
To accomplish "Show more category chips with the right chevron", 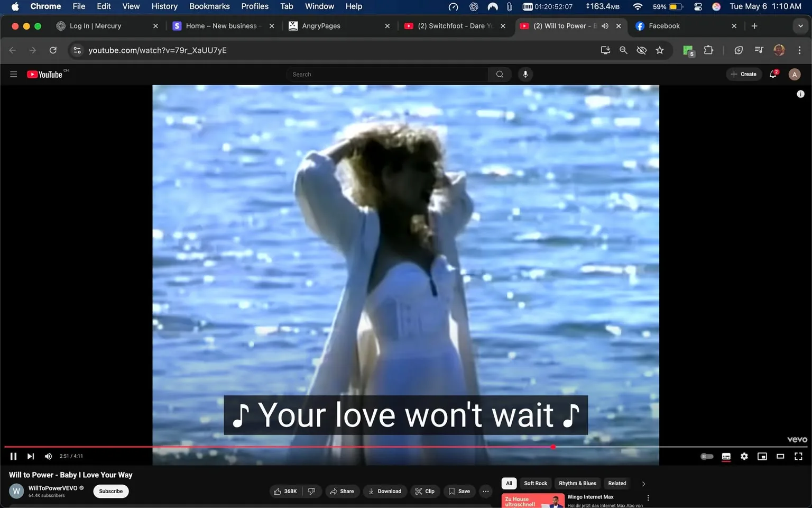I will pos(643,483).
